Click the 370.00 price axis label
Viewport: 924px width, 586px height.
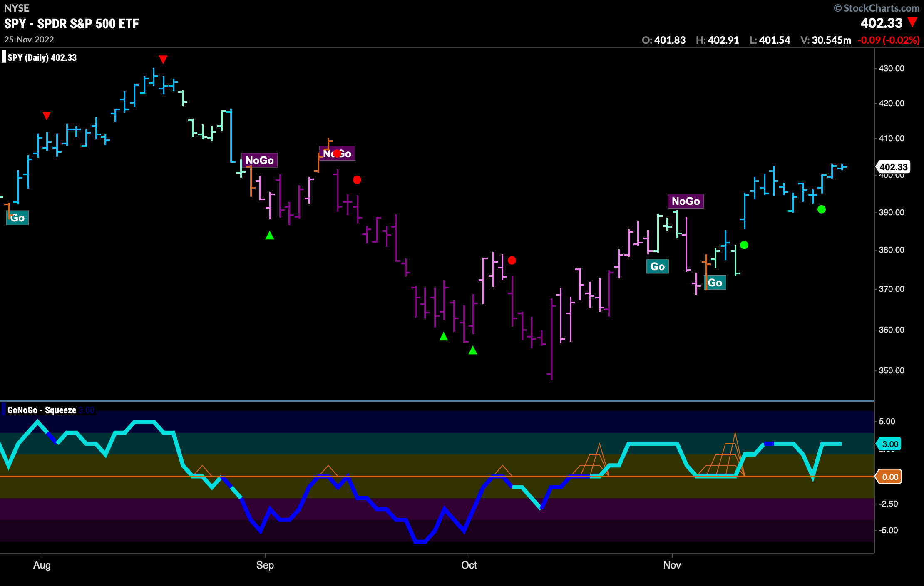click(x=892, y=289)
